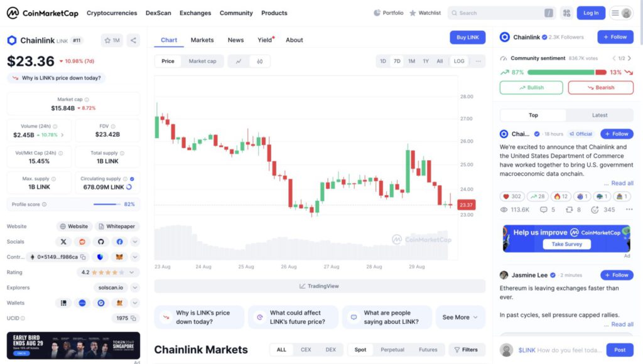643x364 pixels.
Task: Click the MetaMask fox icon beside contract
Action: 119,257
